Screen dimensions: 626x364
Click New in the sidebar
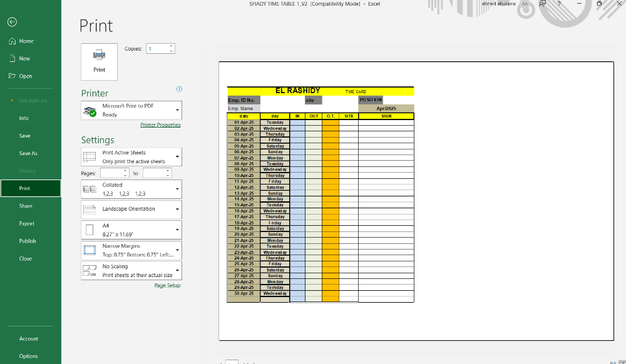(24, 59)
